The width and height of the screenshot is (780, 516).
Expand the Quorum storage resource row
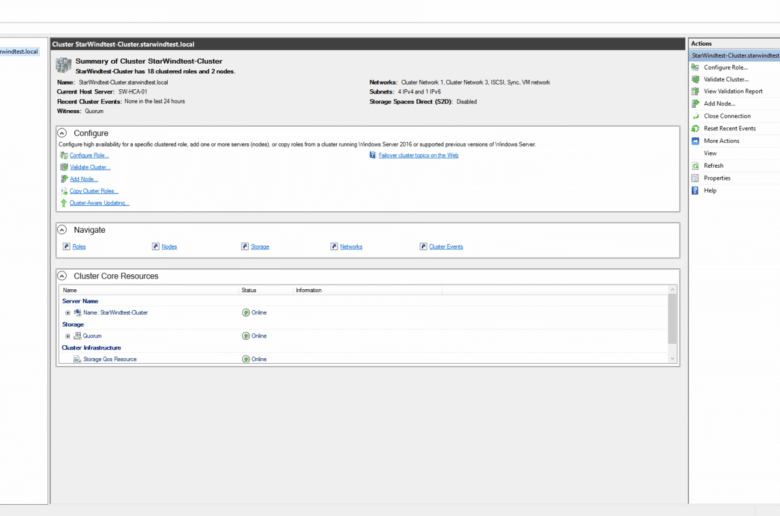[68, 336]
